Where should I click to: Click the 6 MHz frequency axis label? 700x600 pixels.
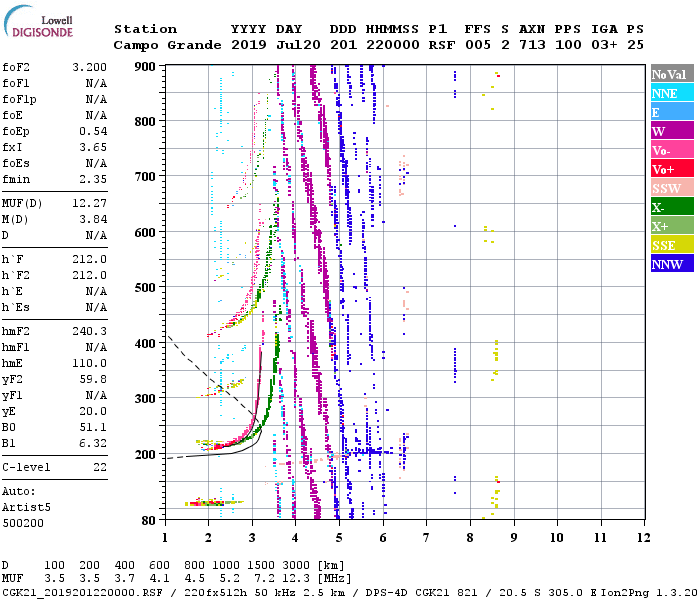point(383,537)
